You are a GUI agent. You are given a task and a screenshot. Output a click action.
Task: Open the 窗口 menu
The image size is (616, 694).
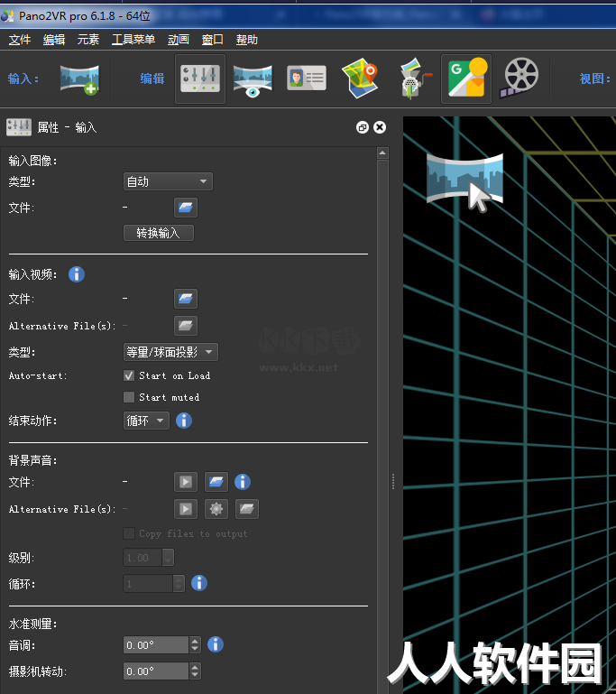click(x=213, y=40)
